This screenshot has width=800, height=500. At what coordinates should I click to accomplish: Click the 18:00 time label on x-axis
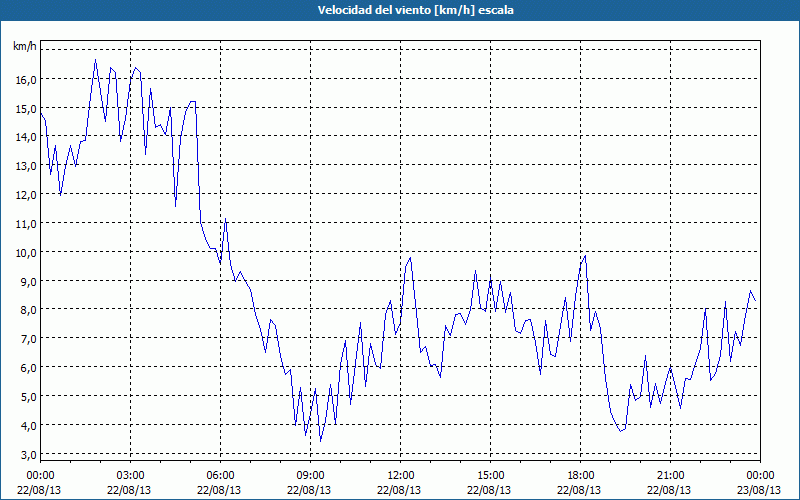point(581,476)
